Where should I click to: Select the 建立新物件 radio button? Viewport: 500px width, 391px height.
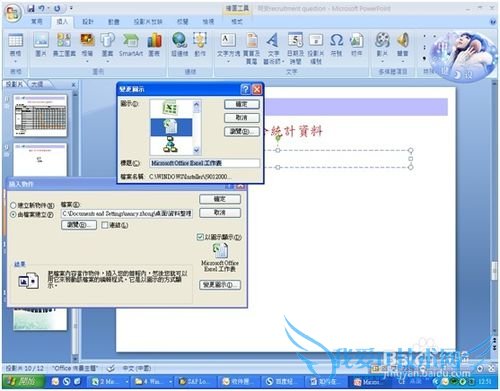tap(13, 205)
